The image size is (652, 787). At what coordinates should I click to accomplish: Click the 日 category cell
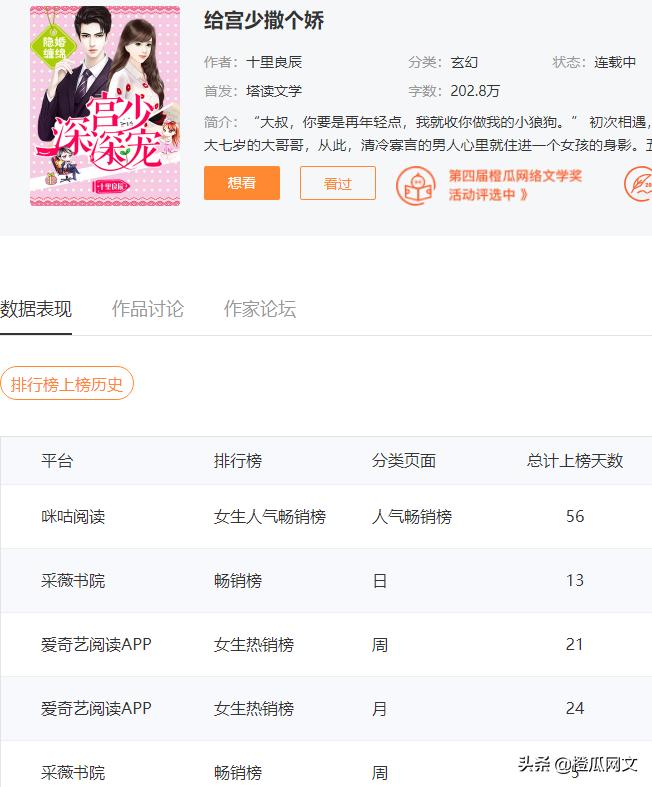tap(380, 581)
